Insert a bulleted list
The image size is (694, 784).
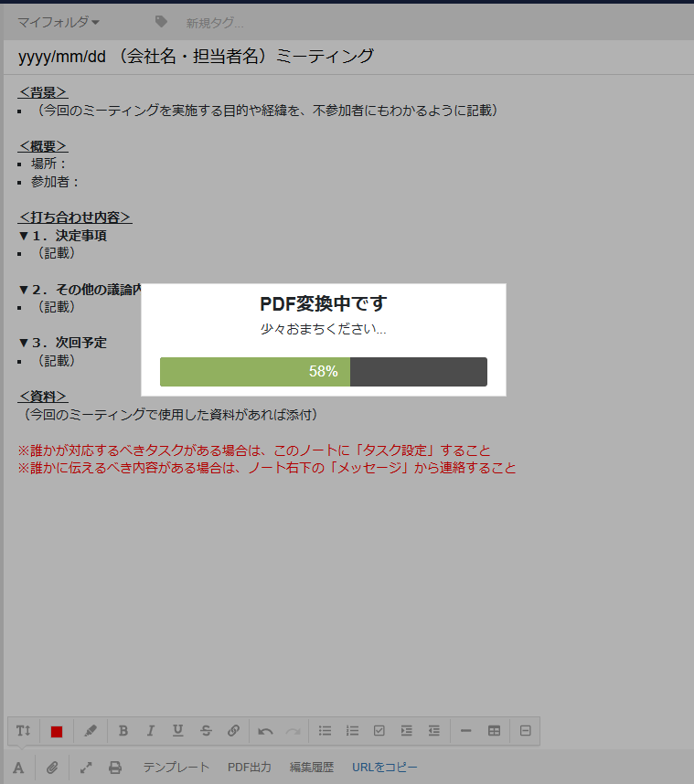(x=325, y=731)
